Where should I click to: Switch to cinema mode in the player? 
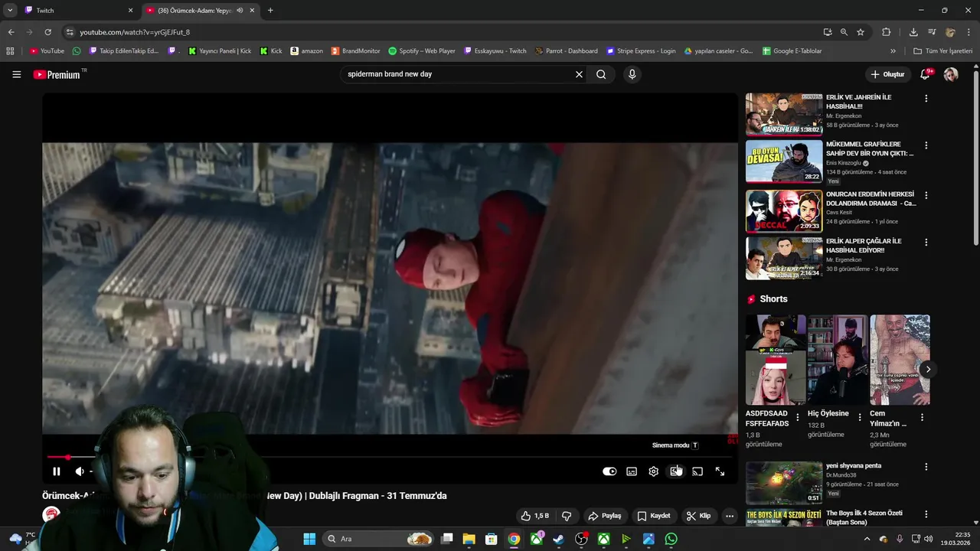point(675,471)
